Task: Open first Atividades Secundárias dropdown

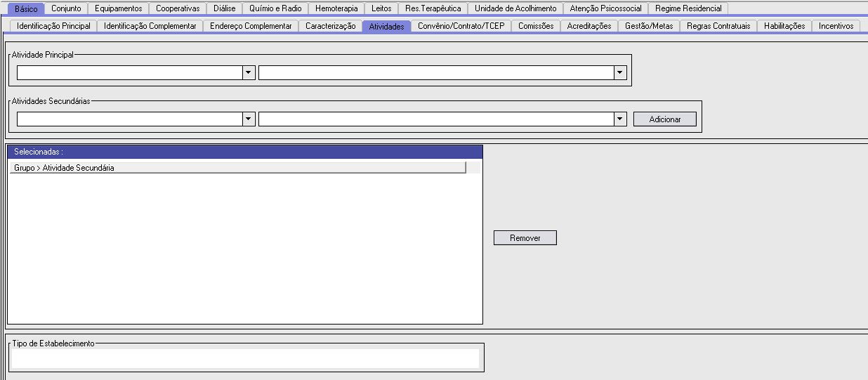Action: point(248,119)
